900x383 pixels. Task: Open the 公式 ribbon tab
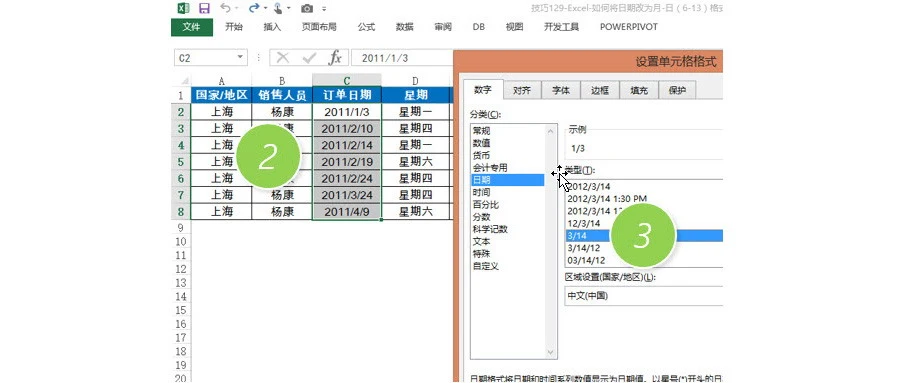366,27
